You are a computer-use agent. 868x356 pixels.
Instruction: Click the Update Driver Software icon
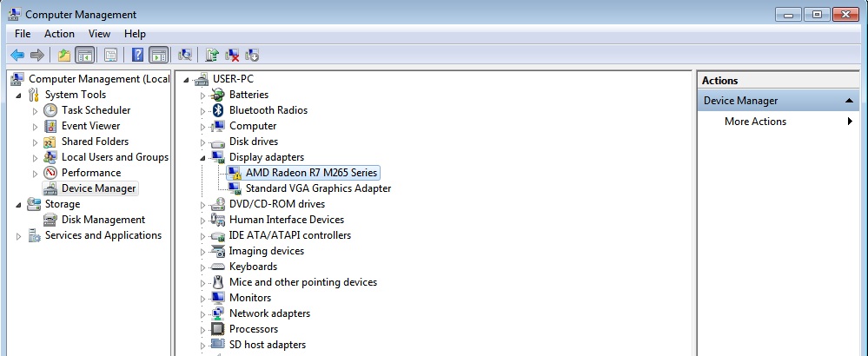coord(212,56)
